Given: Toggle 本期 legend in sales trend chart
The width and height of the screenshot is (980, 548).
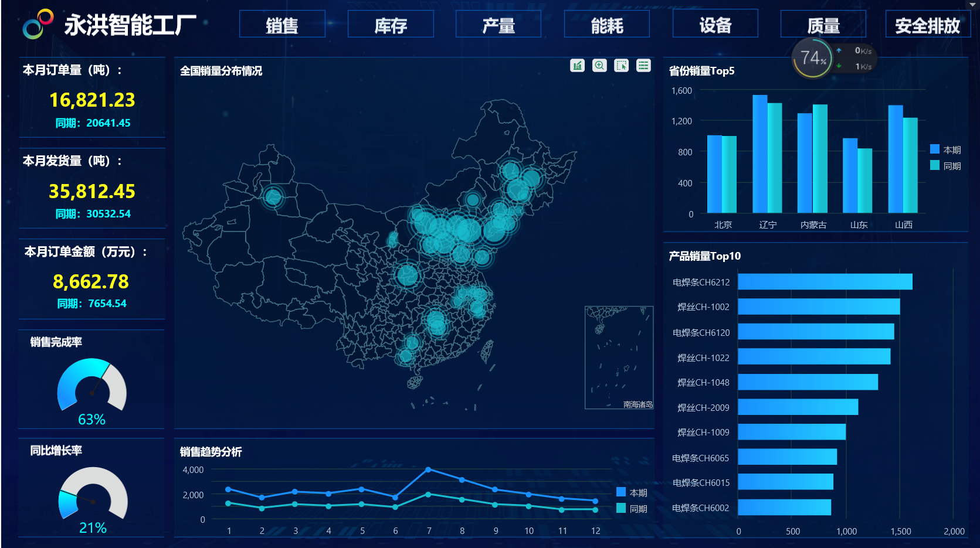Looking at the screenshot, I should click(621, 492).
